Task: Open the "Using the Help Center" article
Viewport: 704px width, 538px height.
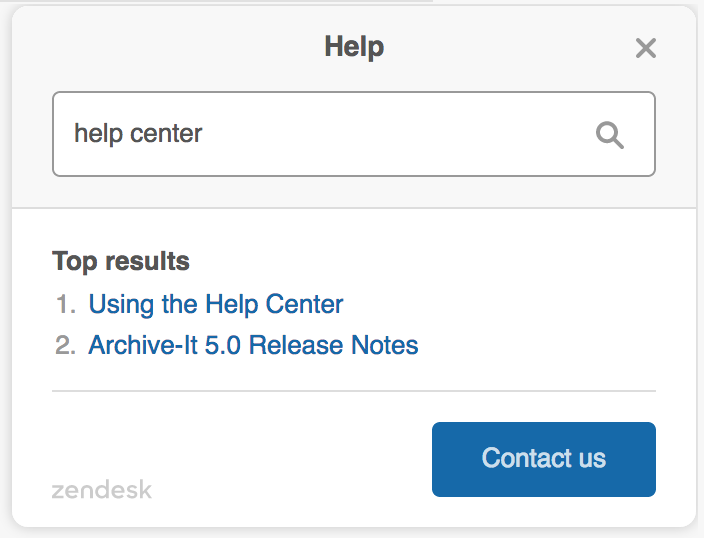Action: 216,304
